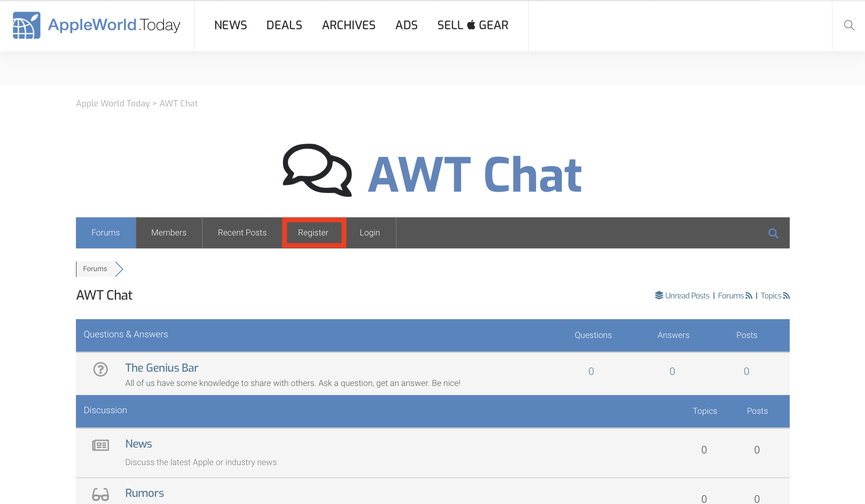The image size is (865, 504).
Task: Click the forum search magnifier icon
Action: pos(773,233)
